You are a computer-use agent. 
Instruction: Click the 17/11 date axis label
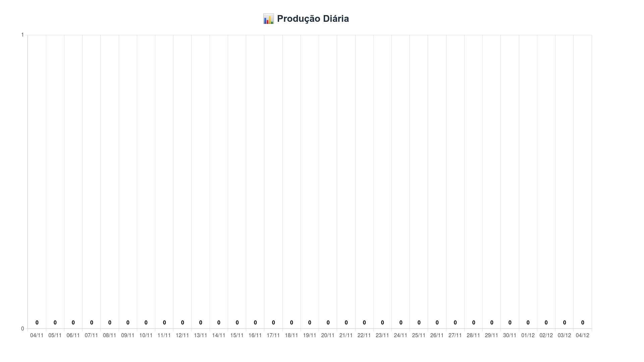click(x=273, y=335)
